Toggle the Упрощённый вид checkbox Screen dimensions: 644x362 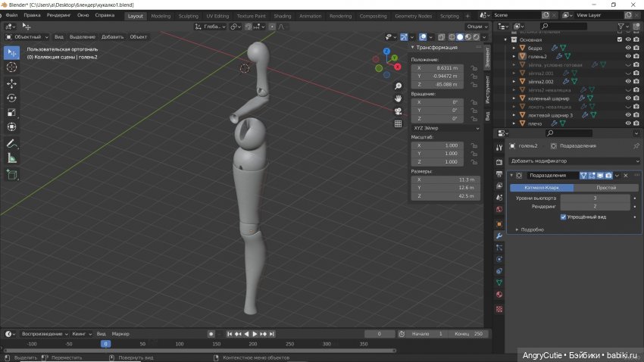[x=563, y=217]
